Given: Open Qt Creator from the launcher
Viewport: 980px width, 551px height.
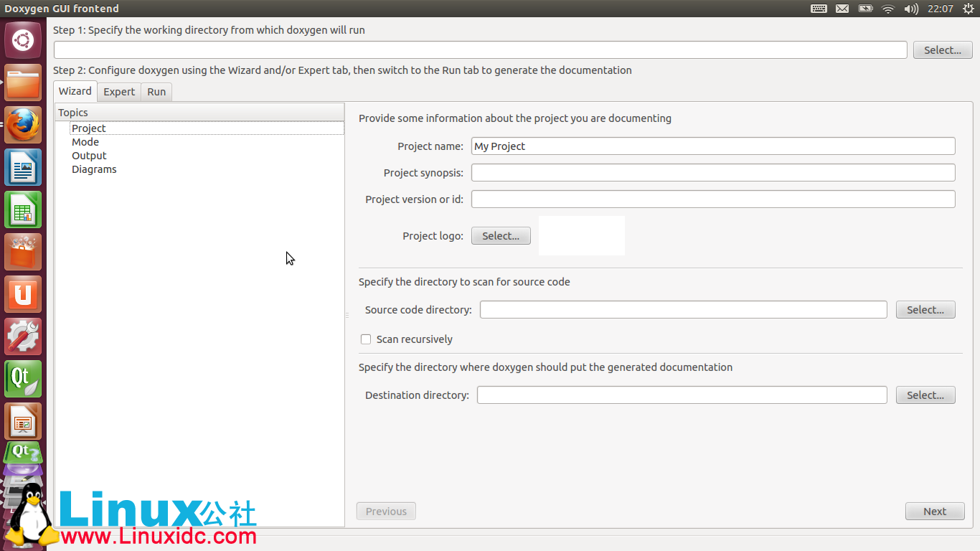Looking at the screenshot, I should click(x=23, y=379).
